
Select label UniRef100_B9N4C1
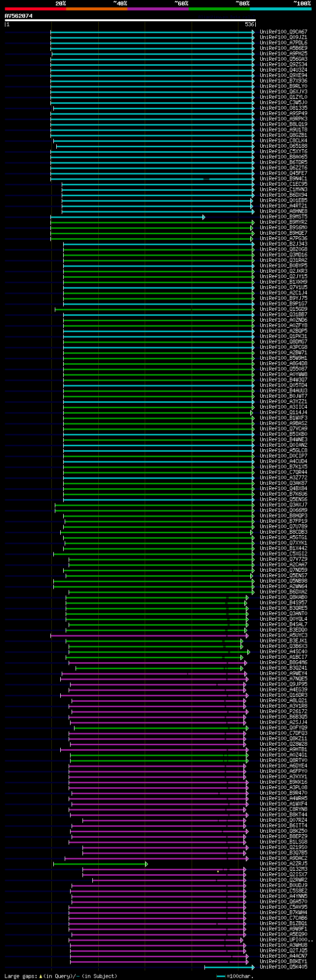pyautogui.click(x=283, y=178)
